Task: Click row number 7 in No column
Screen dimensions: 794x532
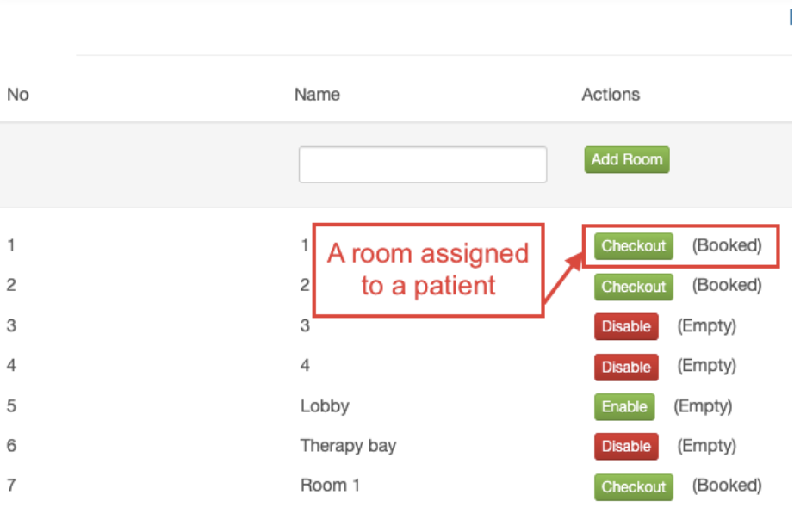Action: tap(11, 486)
